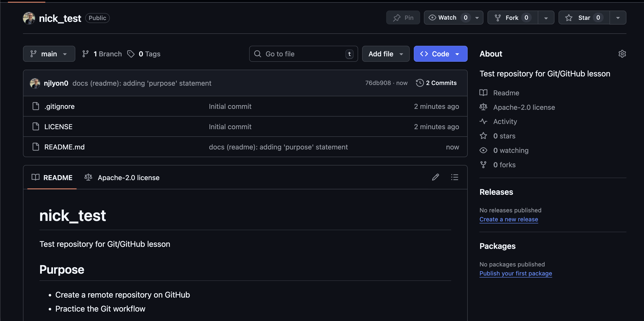Open Initial commit message in the LICENSE row
The image size is (644, 321).
pyautogui.click(x=230, y=126)
